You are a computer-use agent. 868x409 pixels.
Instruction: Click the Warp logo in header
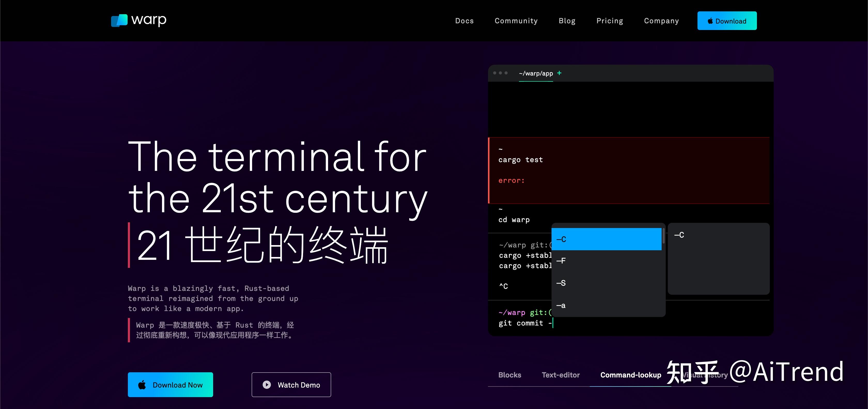click(x=138, y=20)
